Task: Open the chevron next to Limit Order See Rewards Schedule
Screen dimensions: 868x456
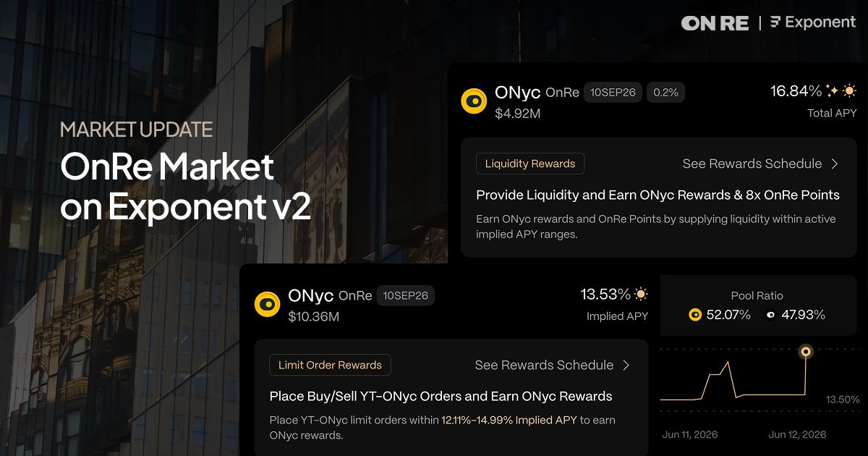Action: 626,366
